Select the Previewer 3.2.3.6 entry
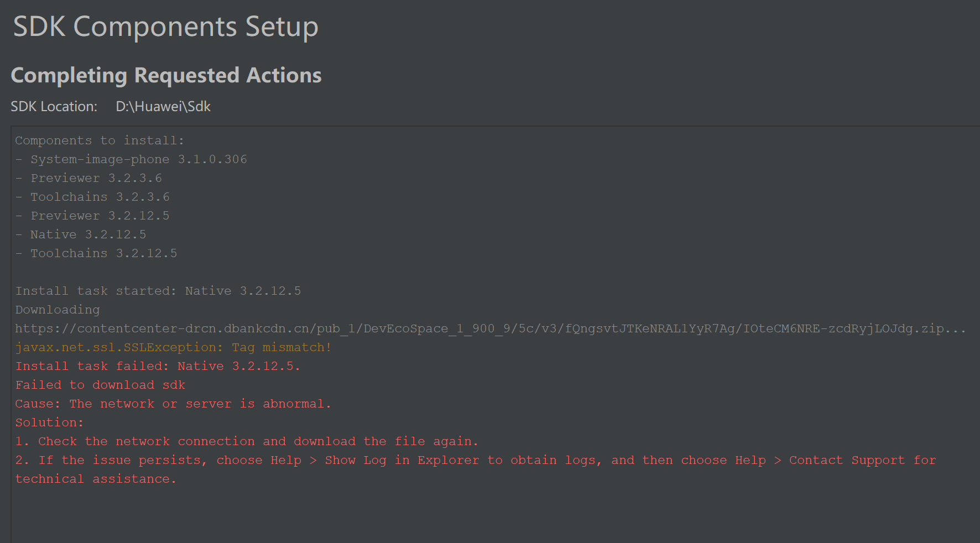Viewport: 980px width, 543px height. pos(88,178)
